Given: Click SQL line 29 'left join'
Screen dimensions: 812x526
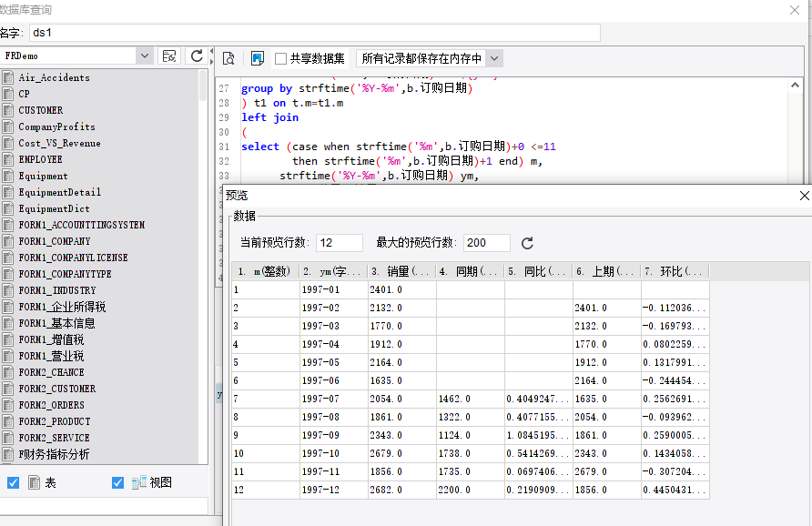Looking at the screenshot, I should click(x=269, y=117).
